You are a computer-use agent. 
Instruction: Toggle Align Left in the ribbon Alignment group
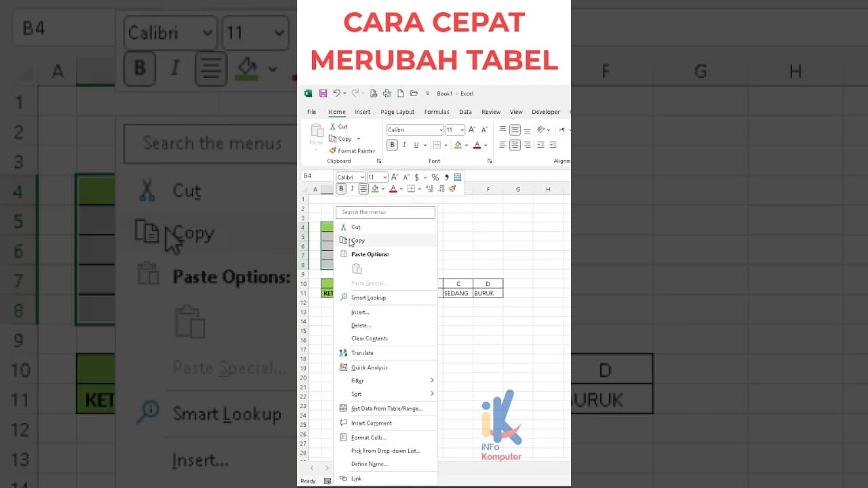coord(502,145)
